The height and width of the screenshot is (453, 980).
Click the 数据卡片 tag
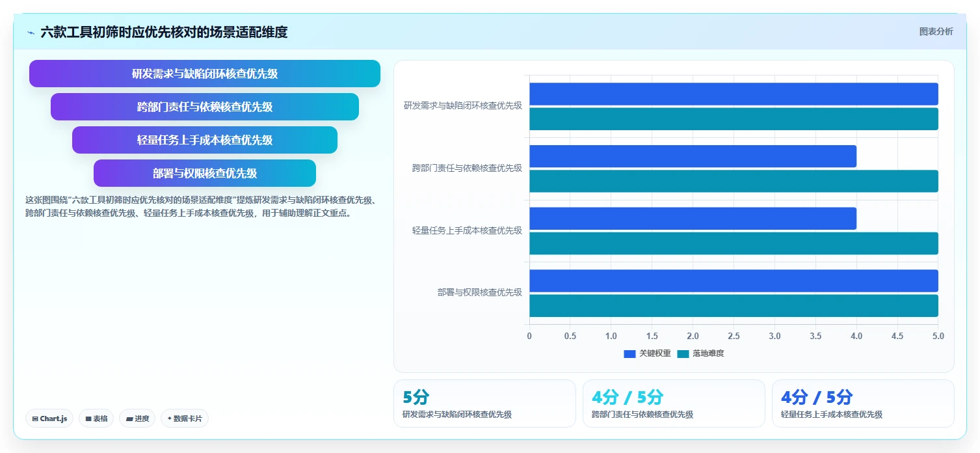point(185,419)
